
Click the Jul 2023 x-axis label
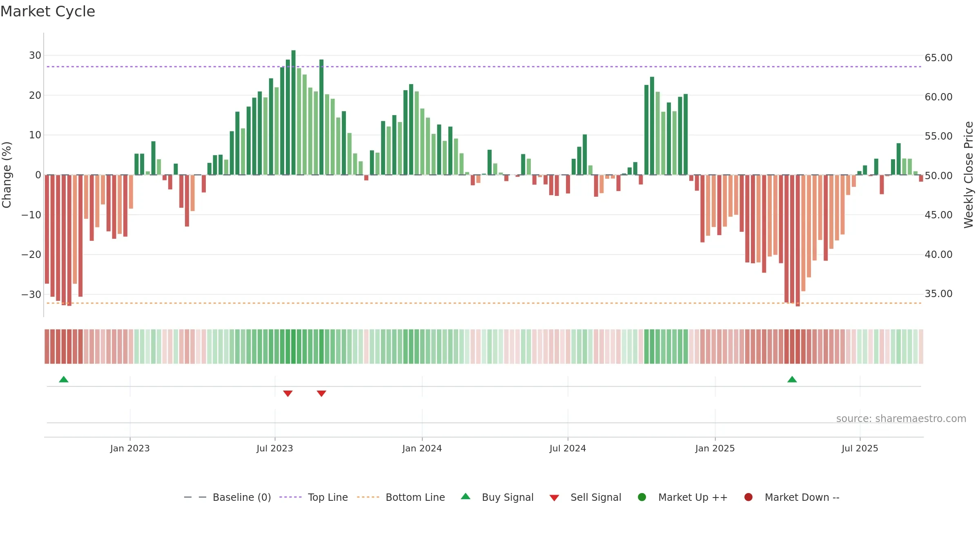275,448
